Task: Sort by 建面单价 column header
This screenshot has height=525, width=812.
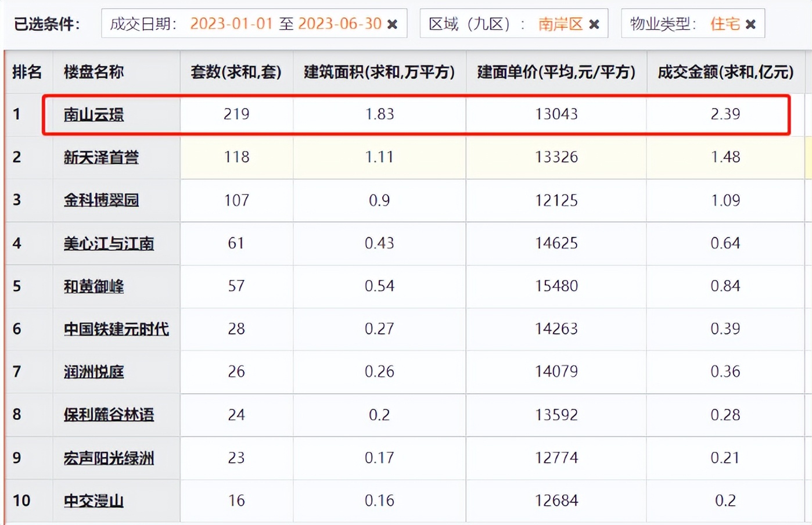Action: [x=556, y=72]
